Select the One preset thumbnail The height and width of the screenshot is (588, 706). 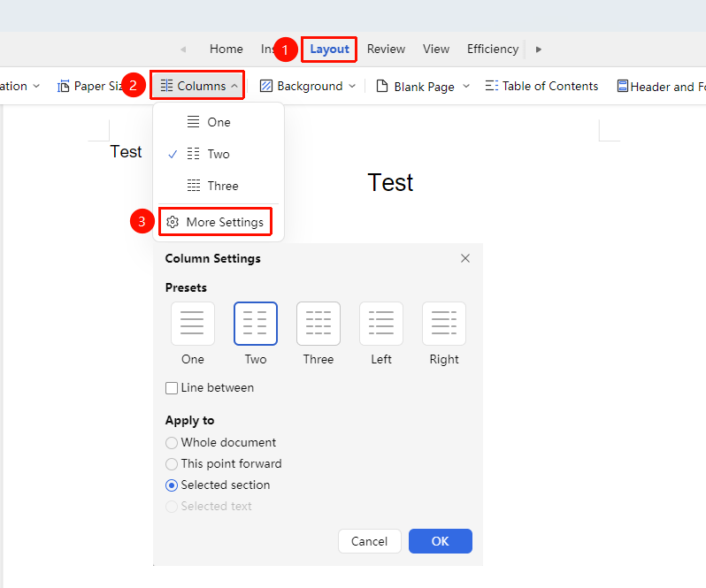point(193,324)
